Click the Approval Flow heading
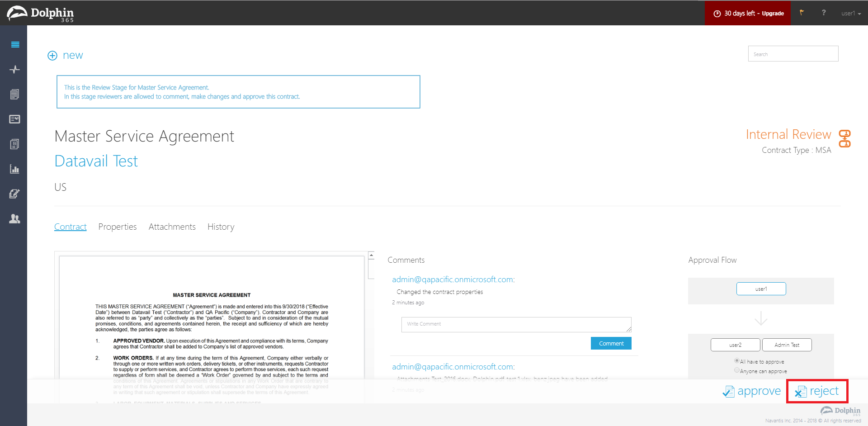This screenshot has width=868, height=426. (x=712, y=260)
